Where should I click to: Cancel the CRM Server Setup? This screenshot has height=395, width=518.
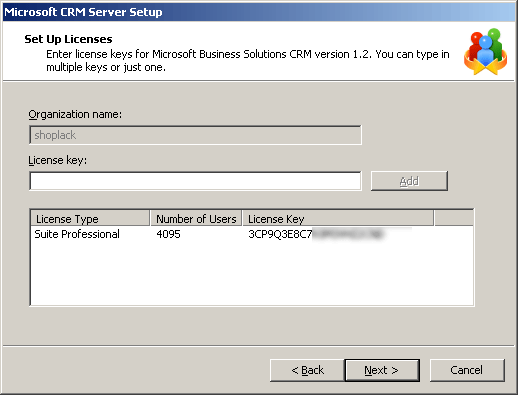[x=467, y=370]
